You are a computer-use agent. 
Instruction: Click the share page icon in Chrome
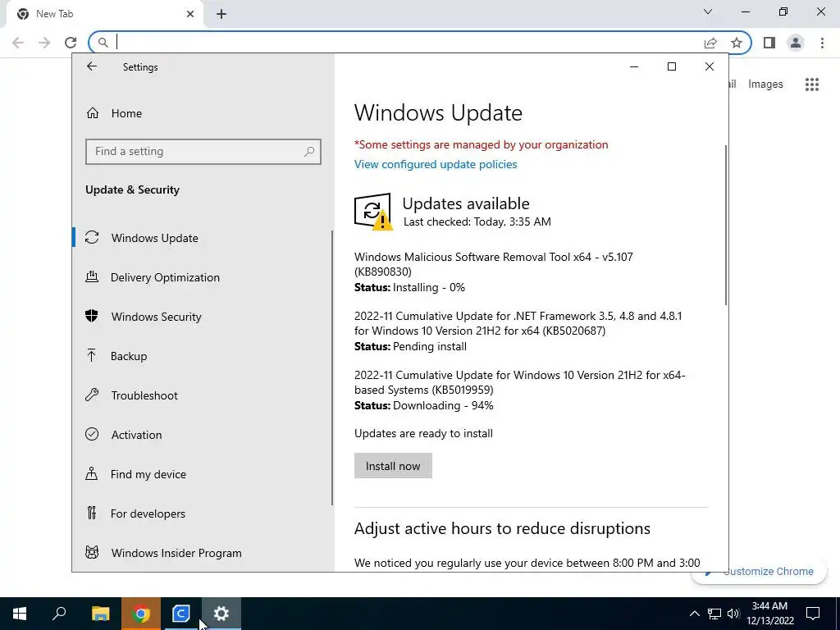pos(710,43)
